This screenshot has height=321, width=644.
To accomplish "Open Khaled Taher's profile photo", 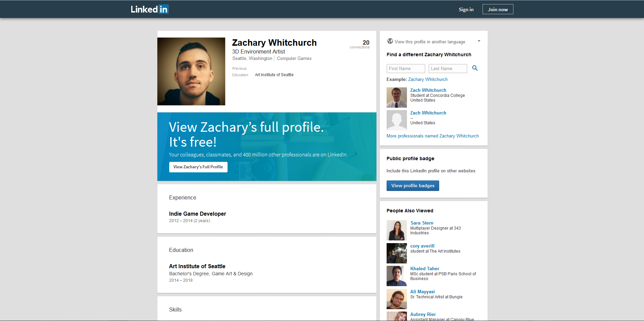I will 396,276.
